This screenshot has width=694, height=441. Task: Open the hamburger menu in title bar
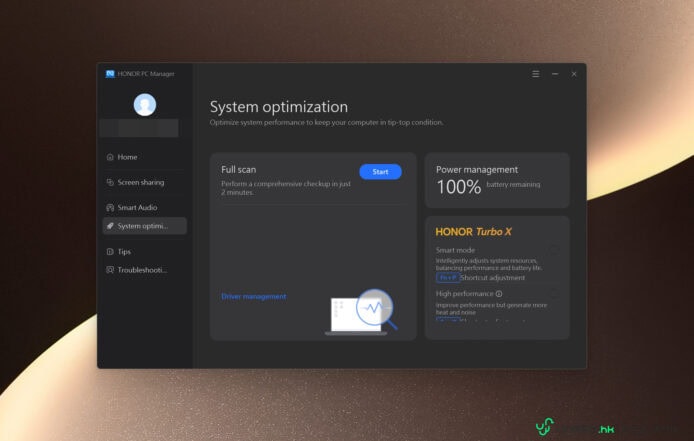[x=536, y=74]
